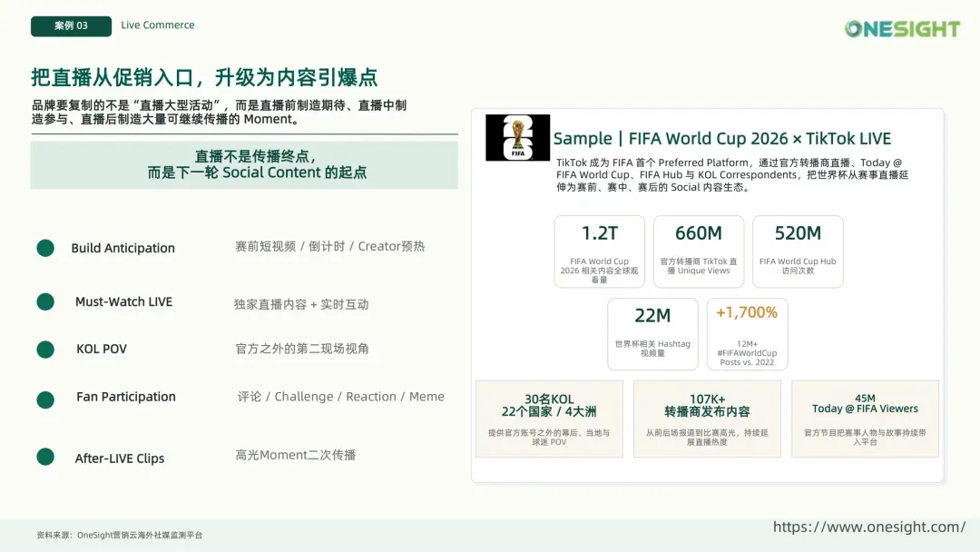Image resolution: width=980 pixels, height=552 pixels.
Task: Click the 案例 03 badge
Action: tap(72, 26)
